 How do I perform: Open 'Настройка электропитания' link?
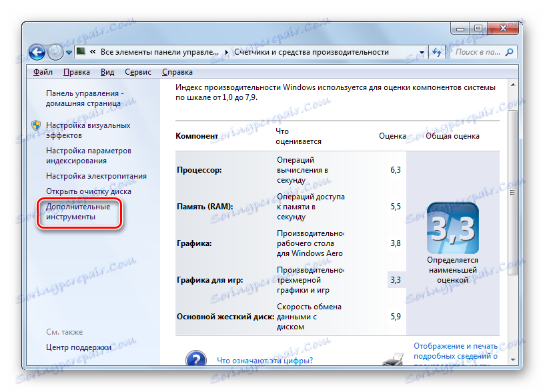pyautogui.click(x=96, y=176)
